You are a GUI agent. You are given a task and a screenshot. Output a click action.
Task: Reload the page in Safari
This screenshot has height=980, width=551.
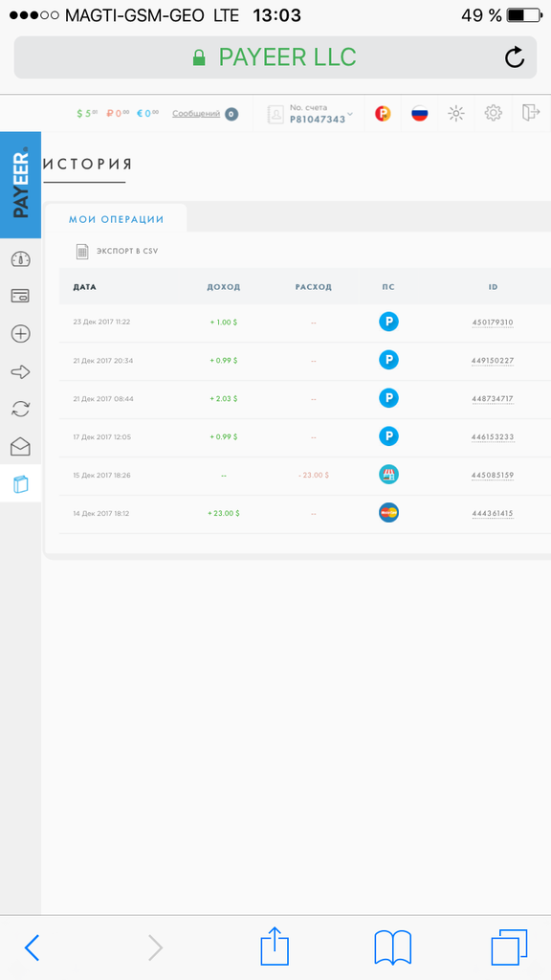pos(514,57)
